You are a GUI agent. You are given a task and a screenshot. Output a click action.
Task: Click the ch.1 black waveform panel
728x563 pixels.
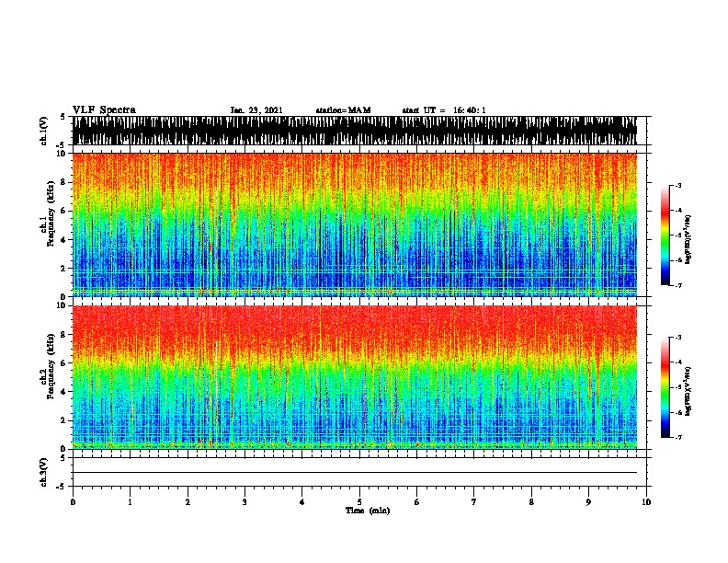point(355,131)
